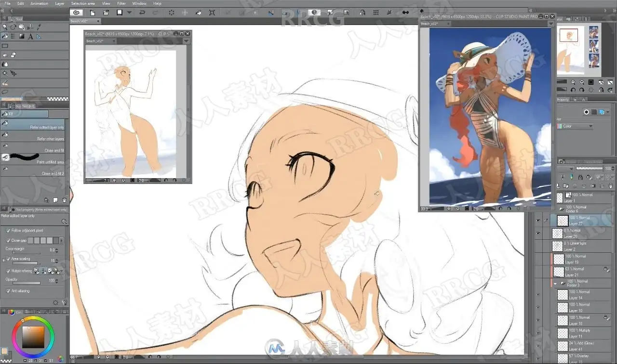This screenshot has width=617, height=364.
Task: Toggle the Area scaling checkbox
Action: [8, 259]
